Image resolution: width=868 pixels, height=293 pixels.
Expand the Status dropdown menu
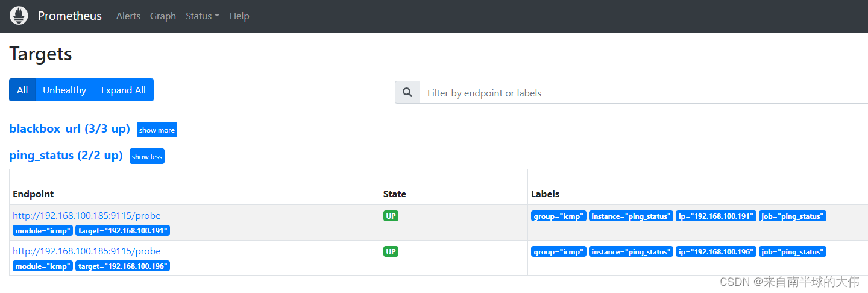[x=203, y=16]
